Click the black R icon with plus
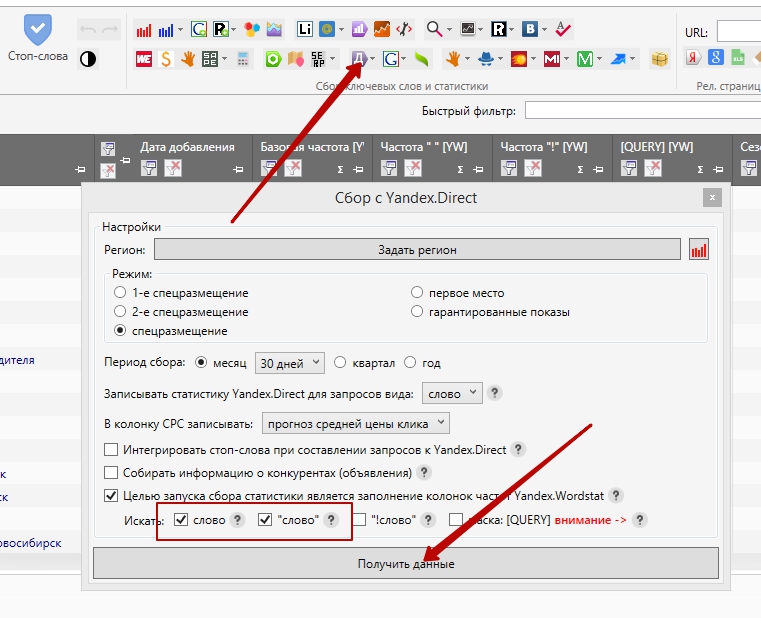Screen dimensions: 761x618 221,30
